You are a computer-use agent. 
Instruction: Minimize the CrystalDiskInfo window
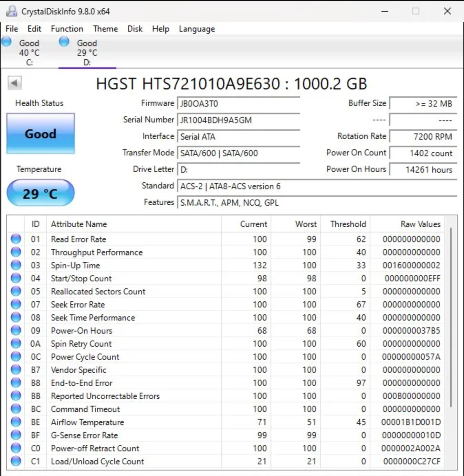tap(385, 11)
